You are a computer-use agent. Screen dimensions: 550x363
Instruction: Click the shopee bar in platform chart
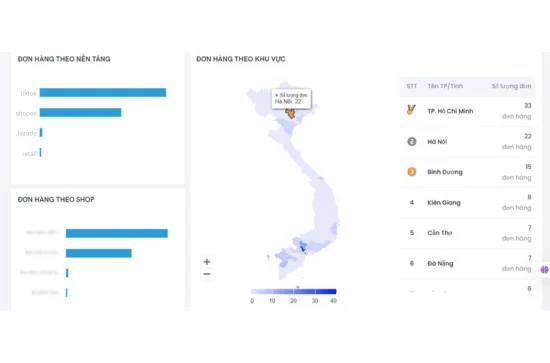80,113
